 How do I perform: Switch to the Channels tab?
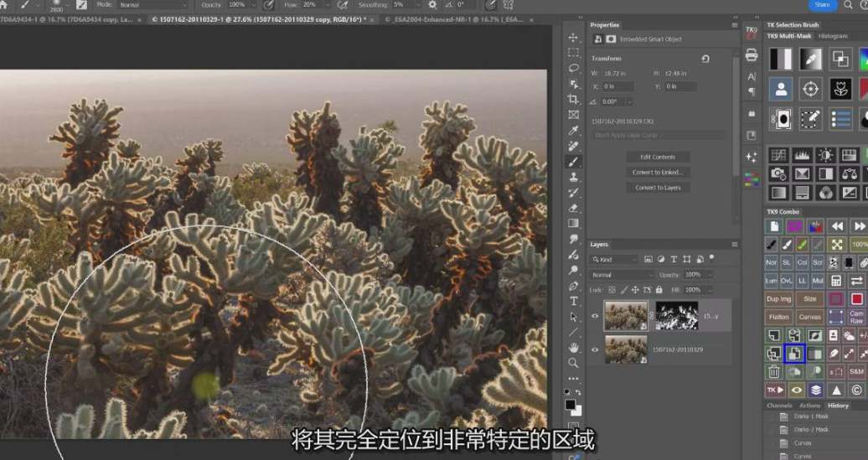pyautogui.click(x=779, y=406)
